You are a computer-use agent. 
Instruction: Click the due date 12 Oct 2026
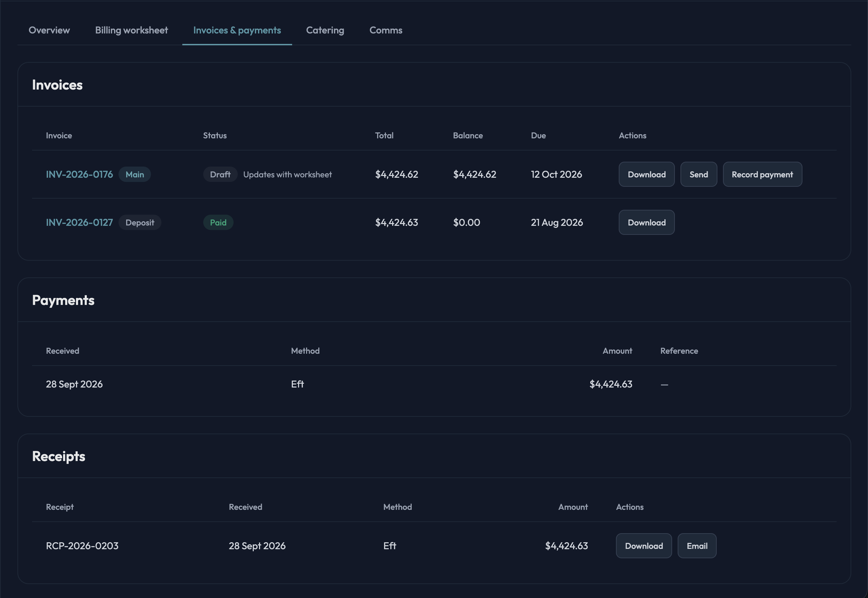[556, 174]
